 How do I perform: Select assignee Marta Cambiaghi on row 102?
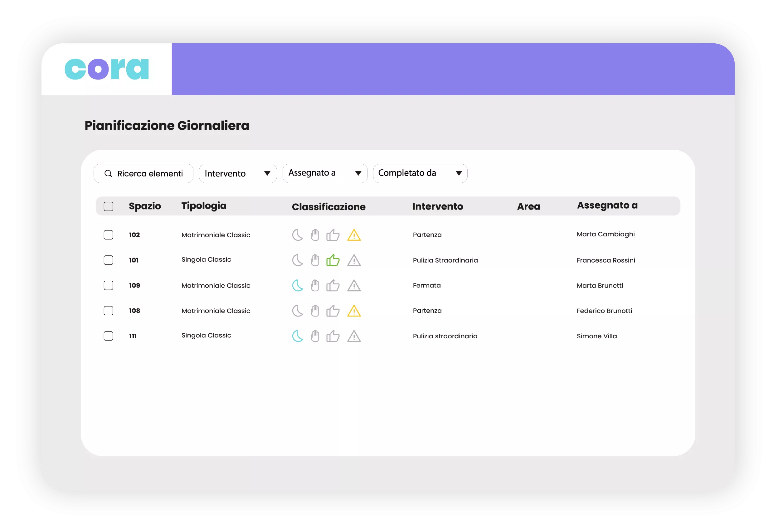(x=605, y=234)
